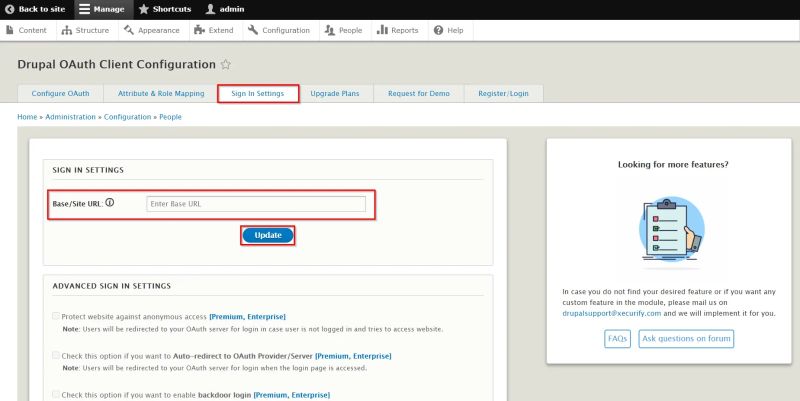Click the People breadcrumb link

click(170, 117)
